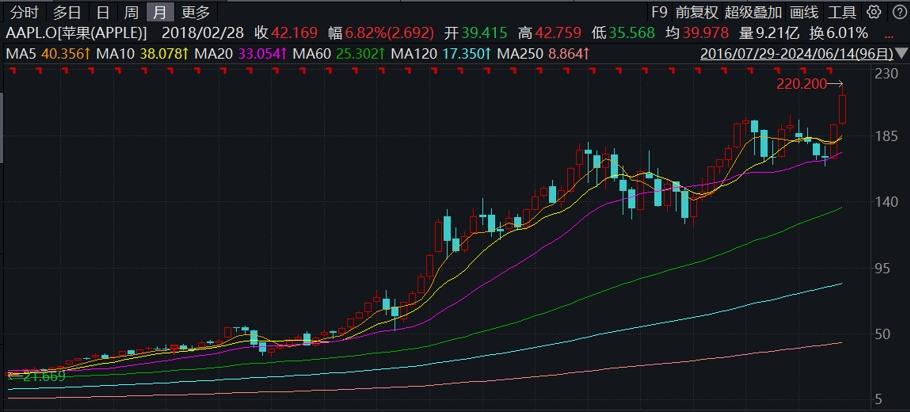910x412 pixels.
Task: Open the chart settings gear icon
Action: (873, 13)
